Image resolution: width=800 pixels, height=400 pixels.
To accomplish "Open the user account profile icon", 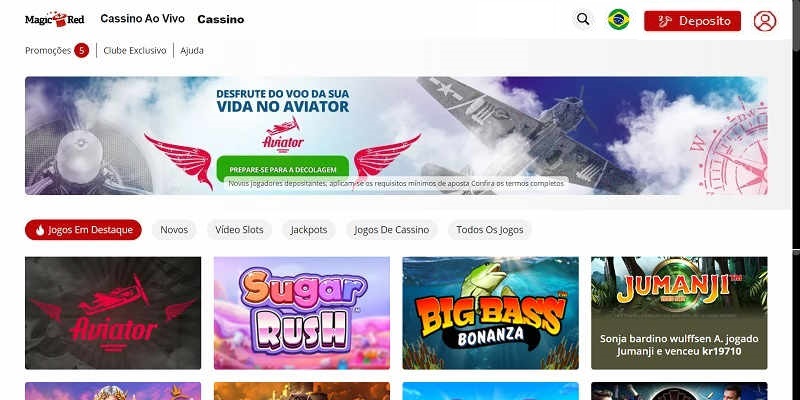I will click(x=764, y=21).
